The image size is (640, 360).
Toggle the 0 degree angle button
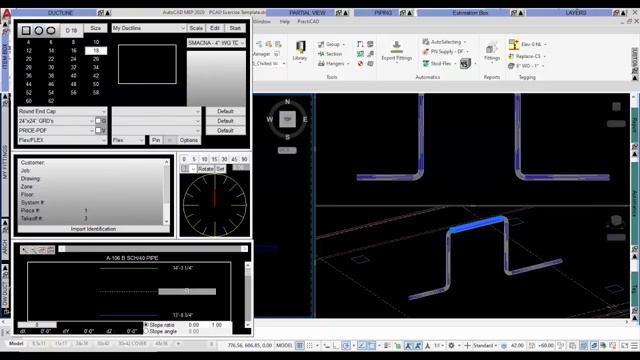pos(184,159)
